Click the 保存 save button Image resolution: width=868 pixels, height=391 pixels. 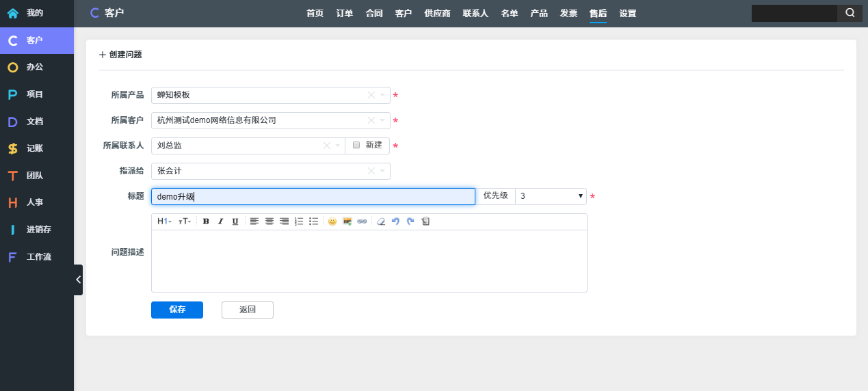click(x=177, y=310)
